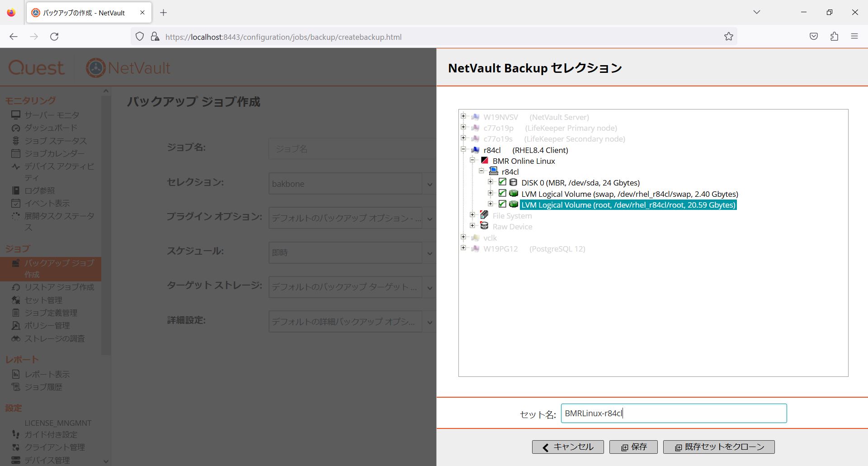868x466 pixels.
Task: Click the ジョブ履歴 sidebar icon
Action: (16, 387)
